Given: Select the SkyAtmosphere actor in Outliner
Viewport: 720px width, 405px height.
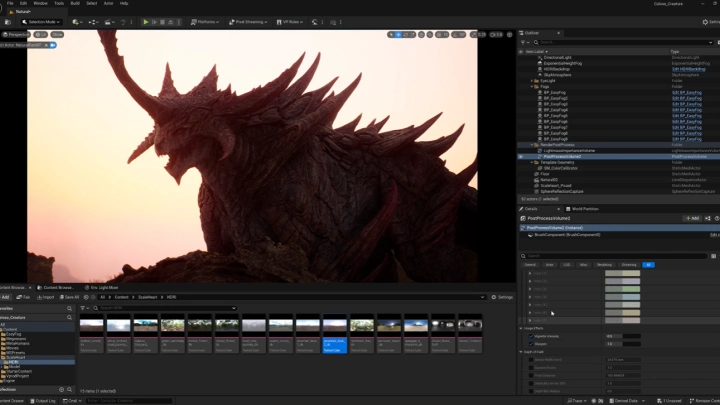Looking at the screenshot, I should pos(557,75).
